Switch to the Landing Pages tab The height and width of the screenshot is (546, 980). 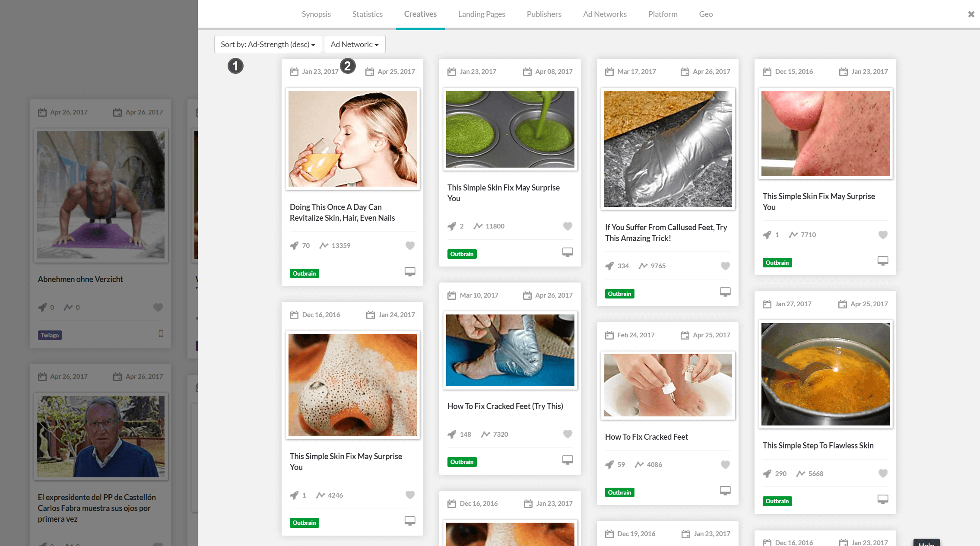[481, 14]
